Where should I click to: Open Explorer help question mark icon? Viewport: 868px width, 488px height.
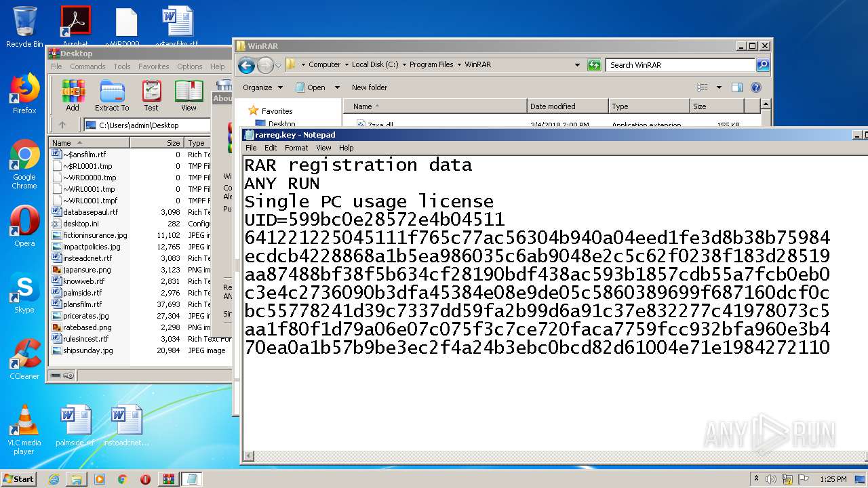tap(756, 87)
